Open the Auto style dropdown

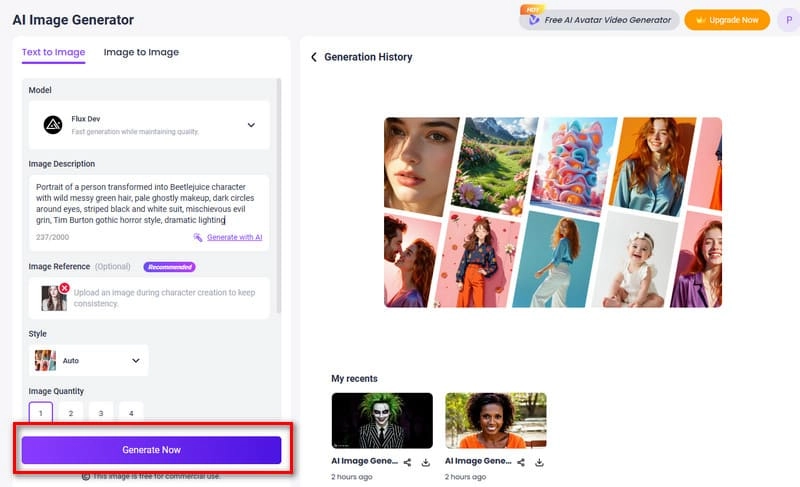pyautogui.click(x=136, y=360)
